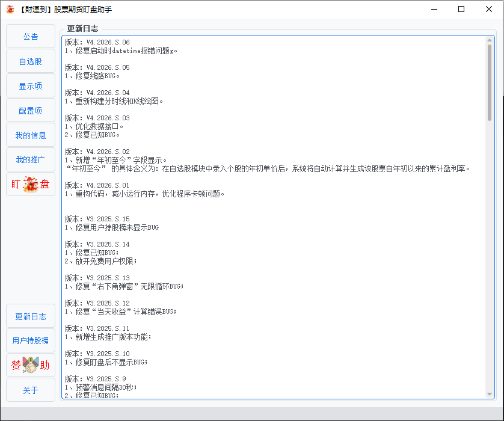The width and height of the screenshot is (504, 421).
Task: Click the app logo icon in the title bar
Action: pyautogui.click(x=10, y=9)
